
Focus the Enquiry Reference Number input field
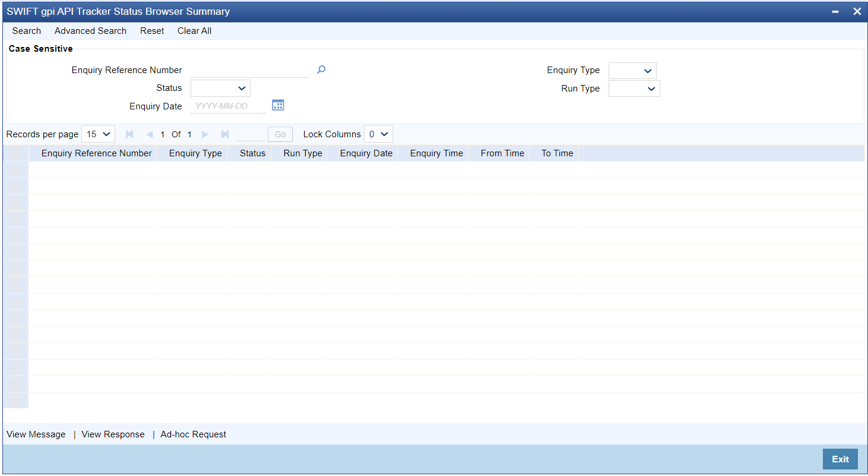tap(250, 70)
